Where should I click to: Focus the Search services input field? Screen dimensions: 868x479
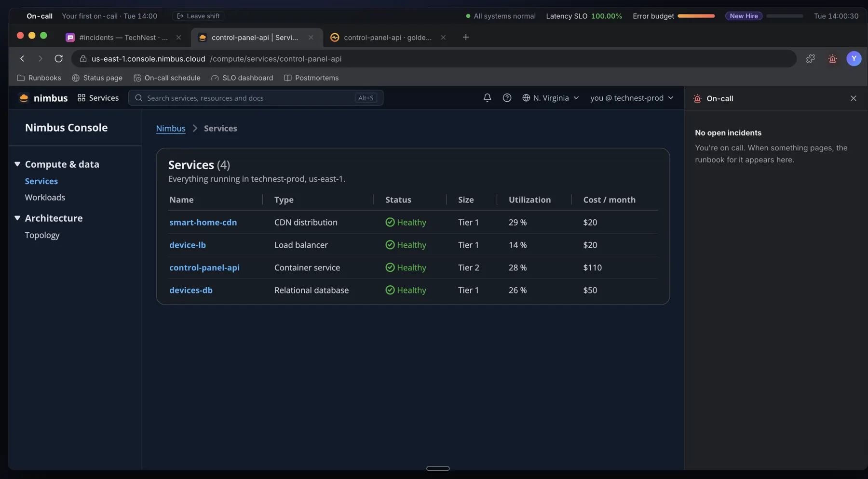[256, 98]
